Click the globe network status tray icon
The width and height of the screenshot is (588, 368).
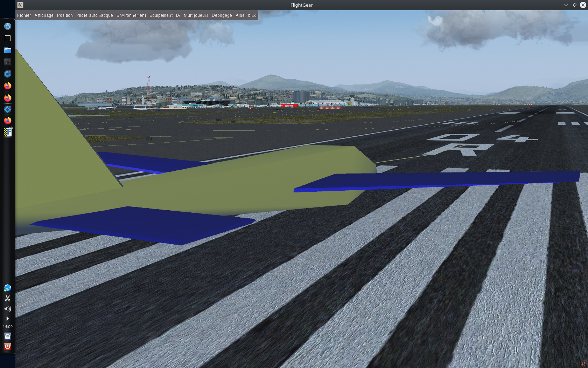(7, 288)
